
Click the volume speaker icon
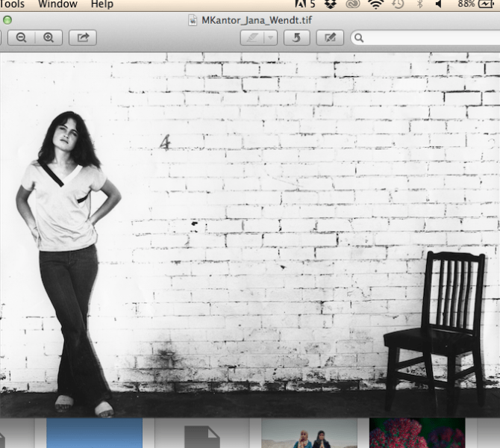[x=438, y=4]
